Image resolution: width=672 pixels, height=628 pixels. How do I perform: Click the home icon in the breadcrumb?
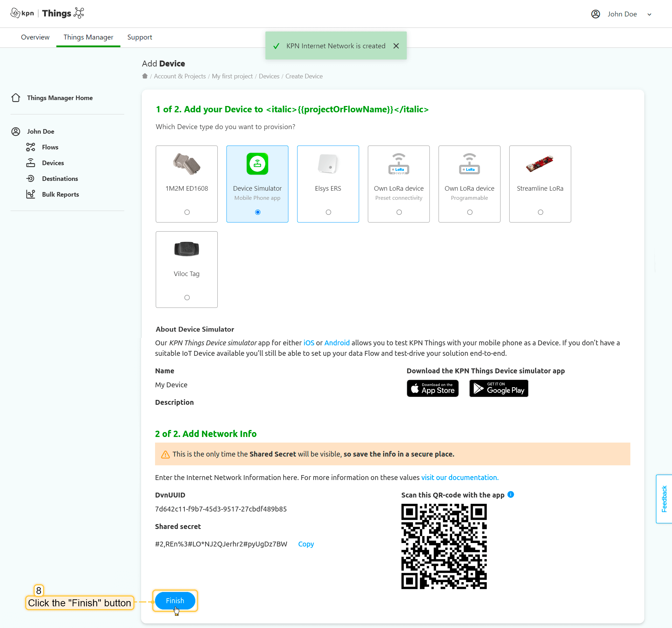tap(145, 76)
